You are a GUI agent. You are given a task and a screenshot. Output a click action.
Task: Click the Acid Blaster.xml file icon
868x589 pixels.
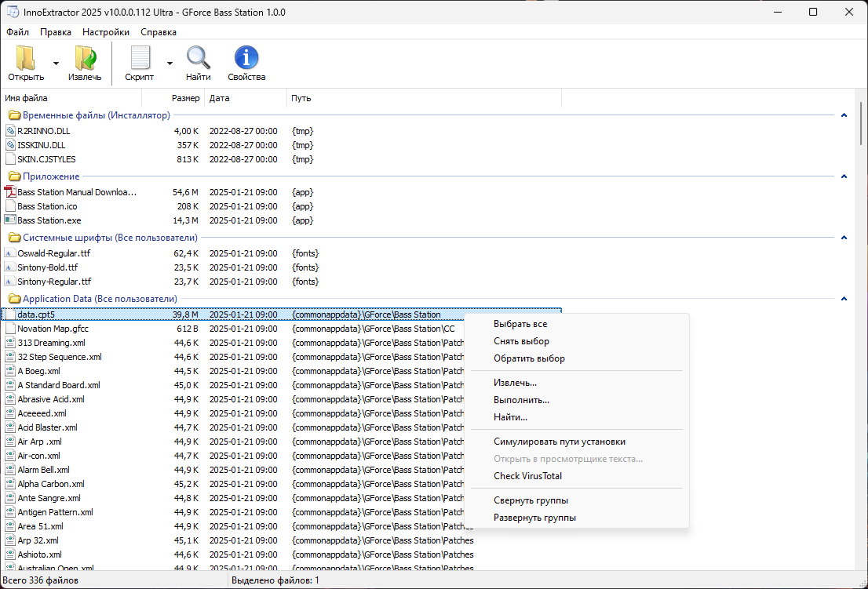10,427
